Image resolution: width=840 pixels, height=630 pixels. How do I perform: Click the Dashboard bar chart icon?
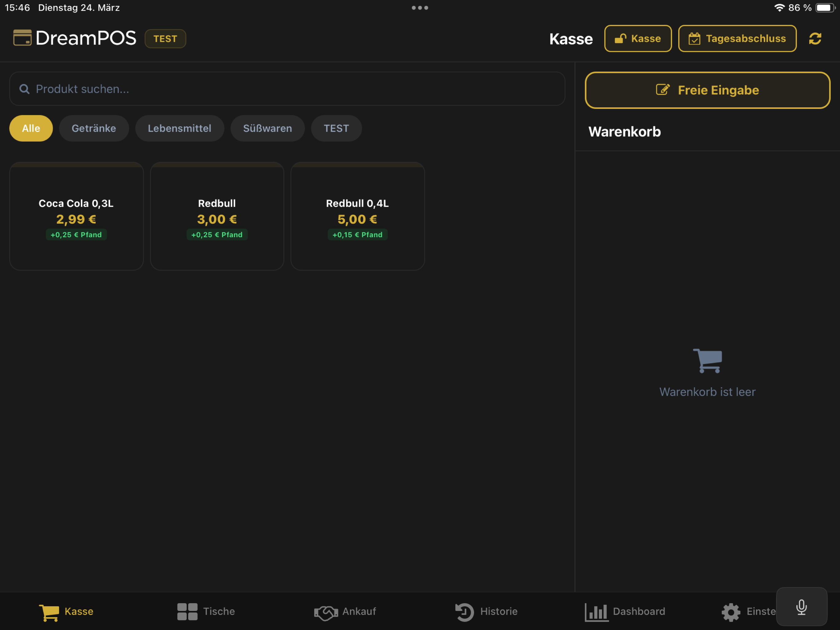[x=596, y=612]
